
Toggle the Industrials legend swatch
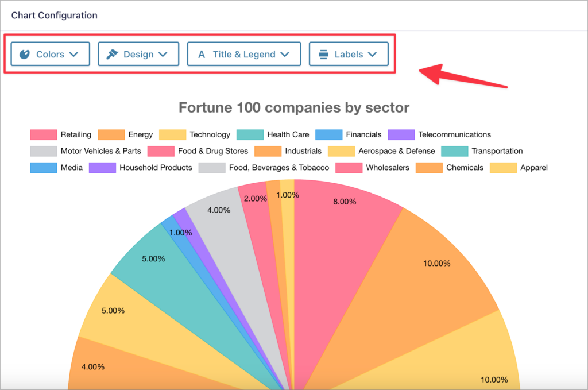click(268, 151)
